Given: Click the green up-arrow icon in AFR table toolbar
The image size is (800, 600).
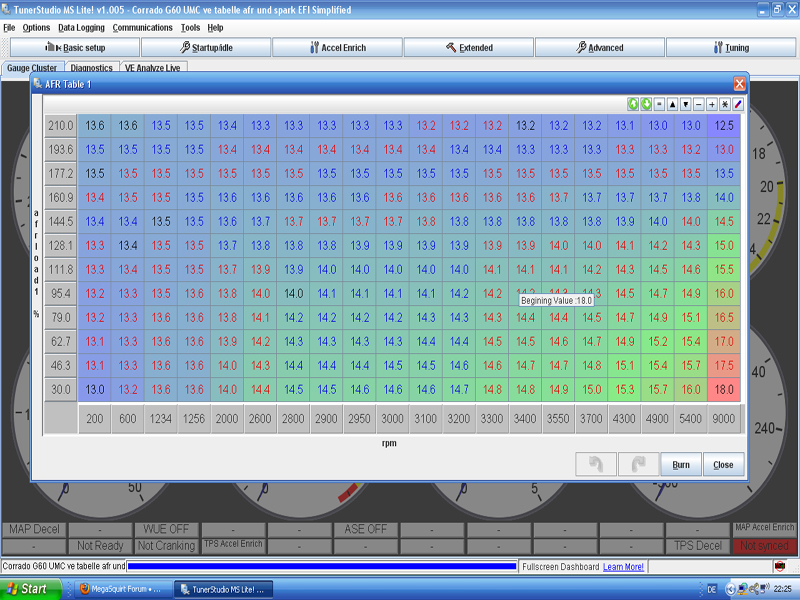Looking at the screenshot, I should 633,104.
